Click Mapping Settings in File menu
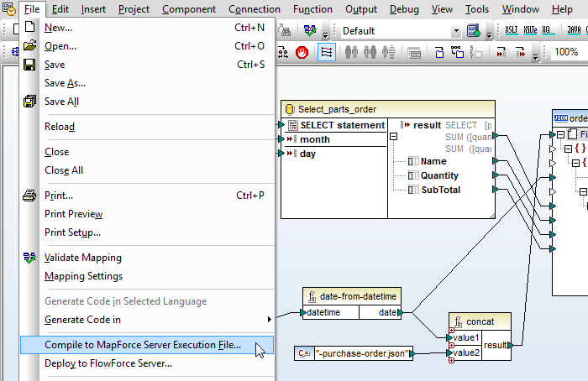This screenshot has height=381, width=588. (x=83, y=276)
